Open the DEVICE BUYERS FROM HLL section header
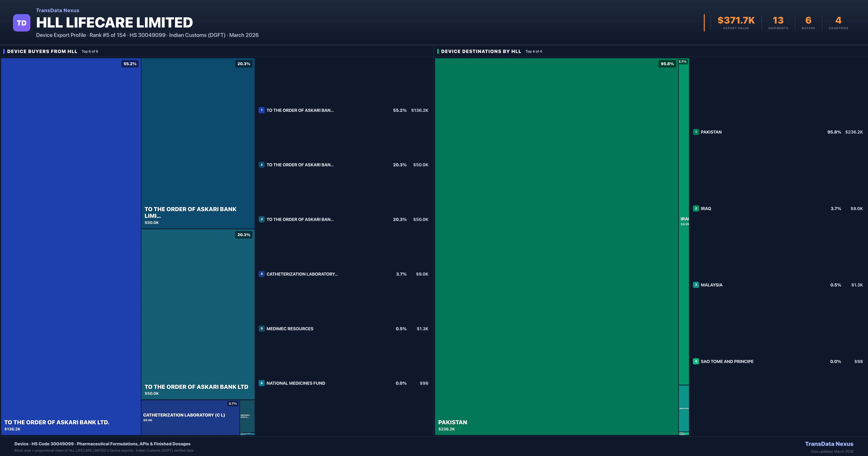Screen dimensions: 868x456 click(x=42, y=51)
